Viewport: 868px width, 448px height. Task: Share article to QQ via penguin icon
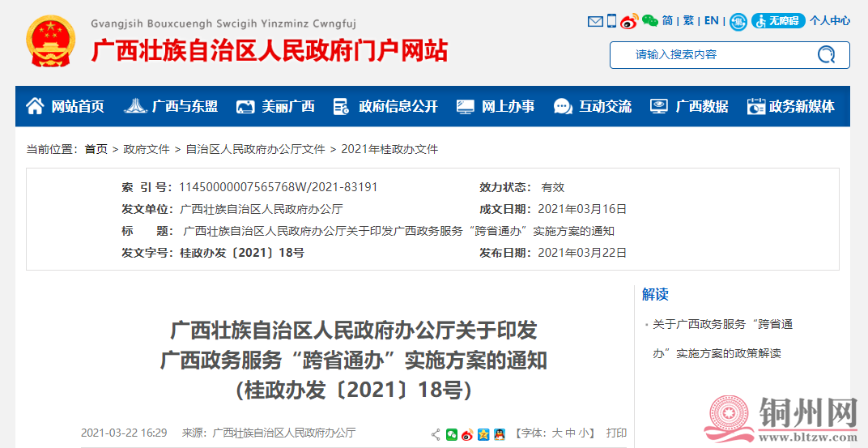click(500, 434)
